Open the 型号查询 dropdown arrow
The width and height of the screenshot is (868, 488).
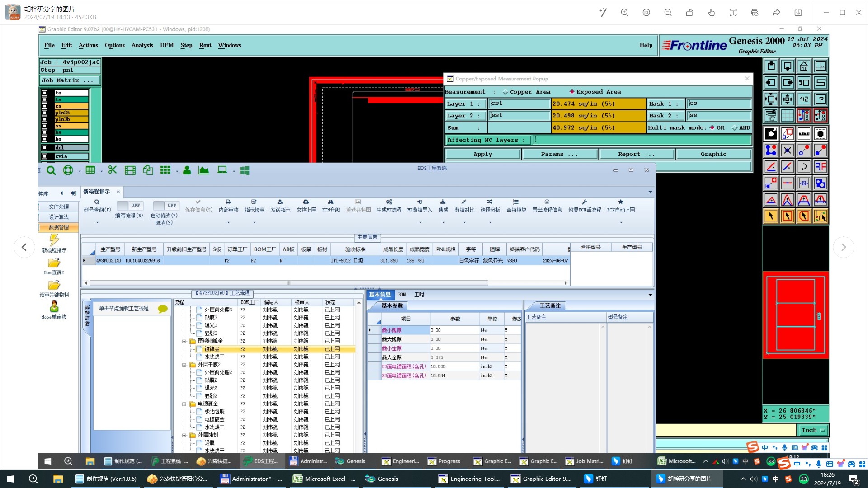[x=97, y=222]
